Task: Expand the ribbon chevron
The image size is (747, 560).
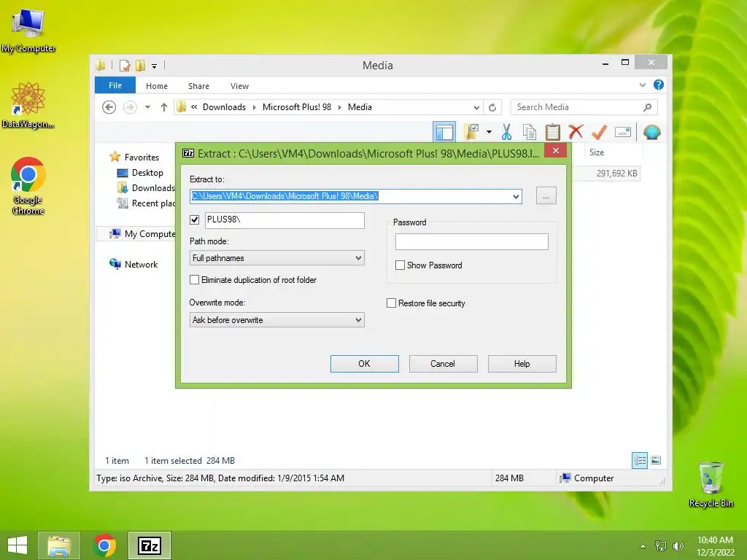Action: (x=642, y=85)
